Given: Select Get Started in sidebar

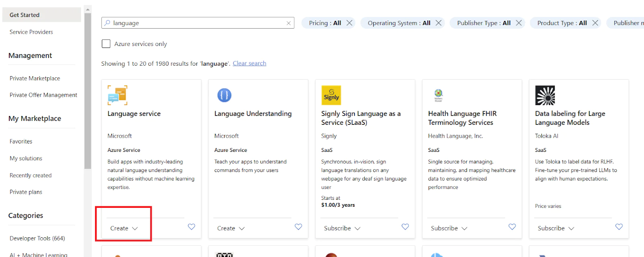Looking at the screenshot, I should [x=41, y=15].
